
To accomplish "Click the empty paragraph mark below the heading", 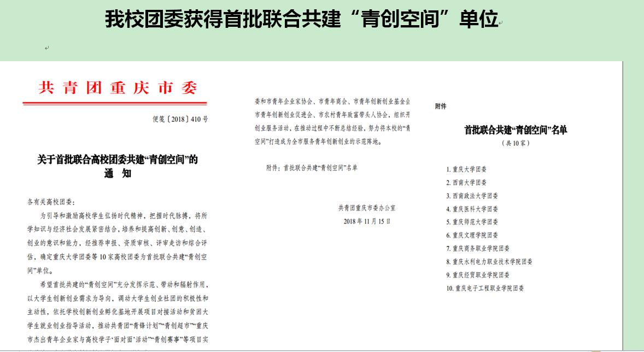I will tap(47, 48).
